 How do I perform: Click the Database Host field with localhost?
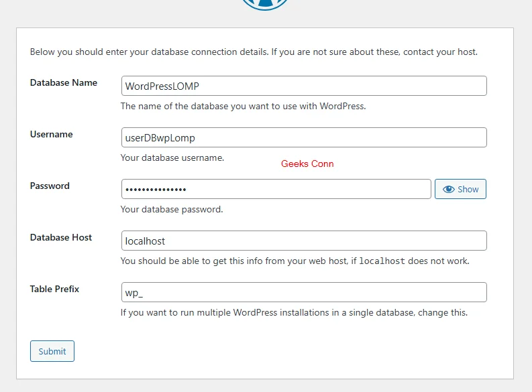tap(304, 241)
